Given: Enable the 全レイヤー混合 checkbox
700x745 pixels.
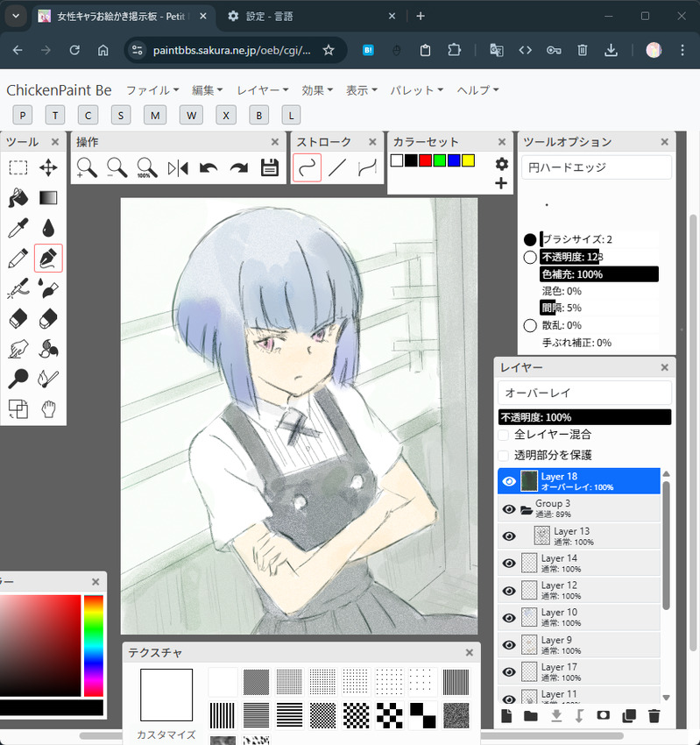Looking at the screenshot, I should point(504,435).
